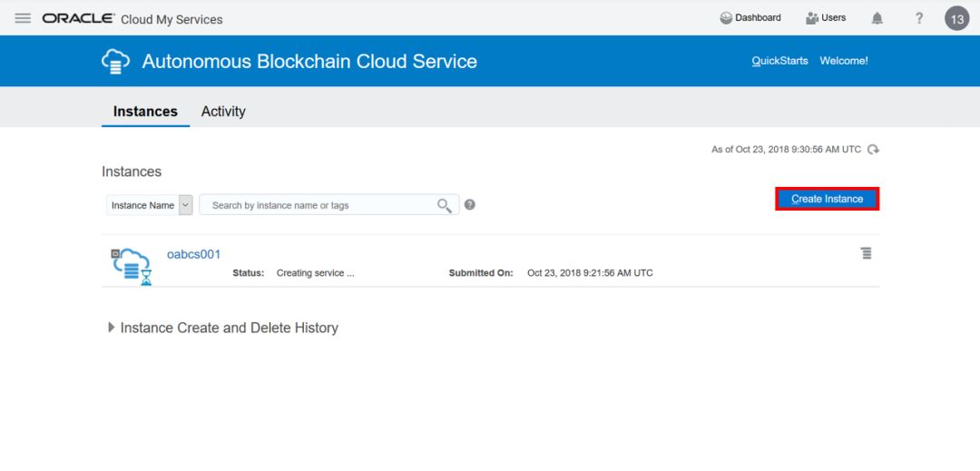Switch to the Activity tab
The image size is (980, 471).
click(223, 112)
